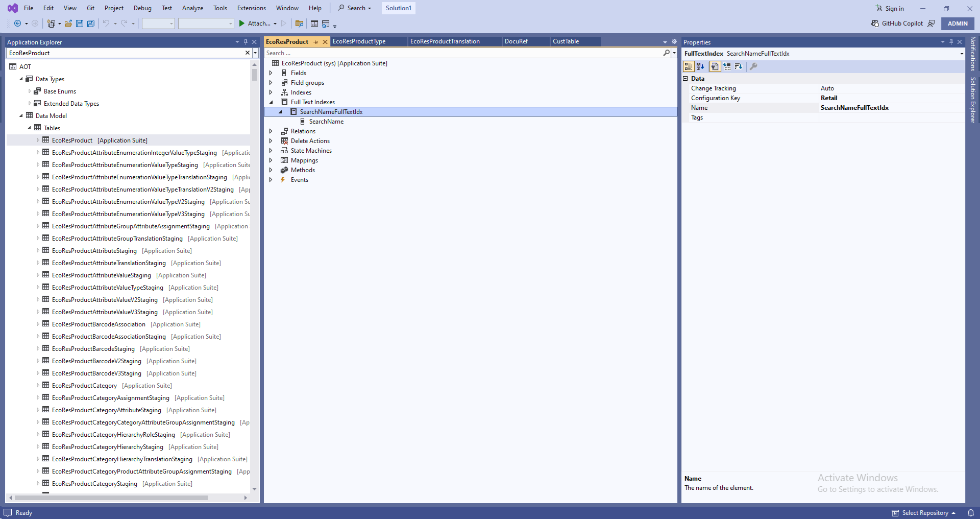Click the Sign in link
The height and width of the screenshot is (519, 980).
click(x=890, y=8)
